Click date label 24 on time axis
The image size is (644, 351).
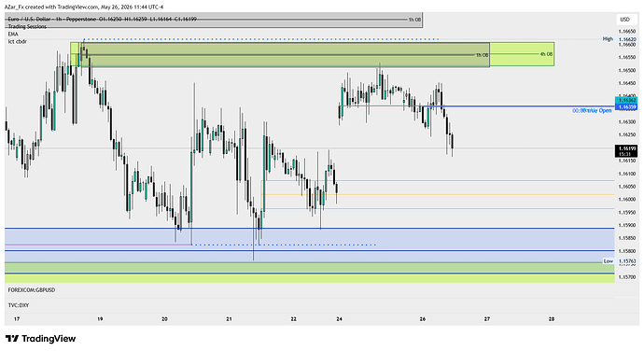coord(339,319)
